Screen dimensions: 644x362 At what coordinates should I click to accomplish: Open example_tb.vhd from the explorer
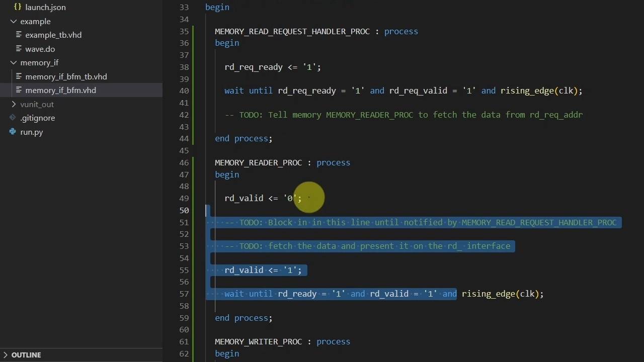tap(53, 35)
